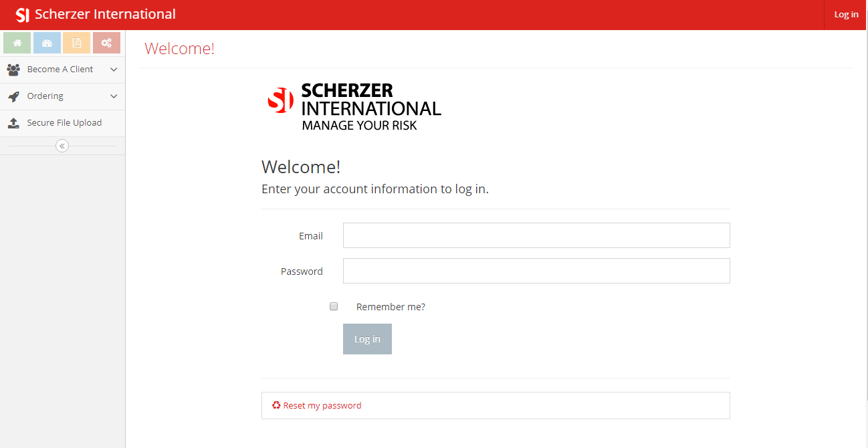Select Log in from the top bar

(x=846, y=15)
